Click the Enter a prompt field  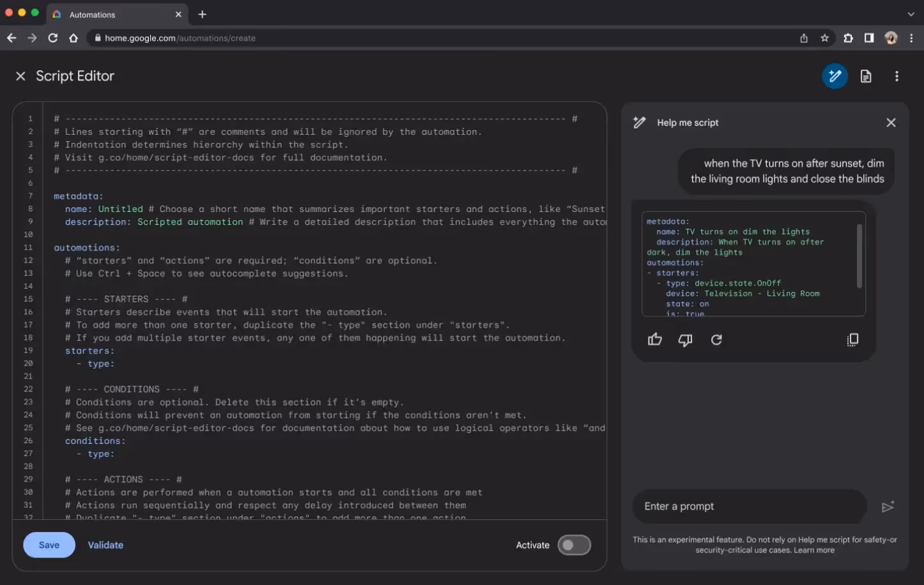749,506
